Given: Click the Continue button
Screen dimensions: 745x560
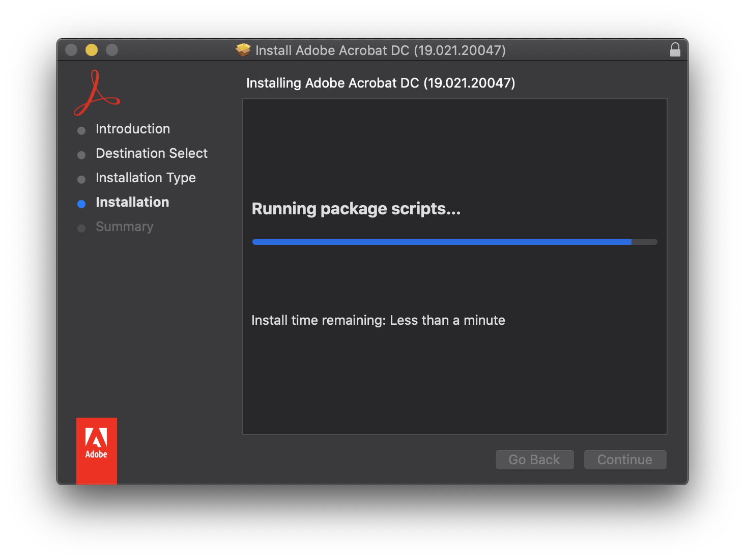Looking at the screenshot, I should pyautogui.click(x=625, y=459).
